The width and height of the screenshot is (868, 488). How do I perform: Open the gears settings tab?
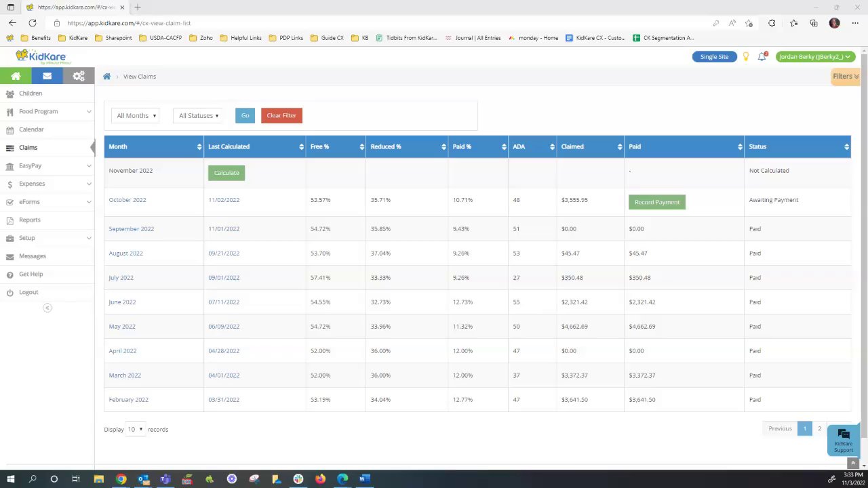click(x=79, y=76)
